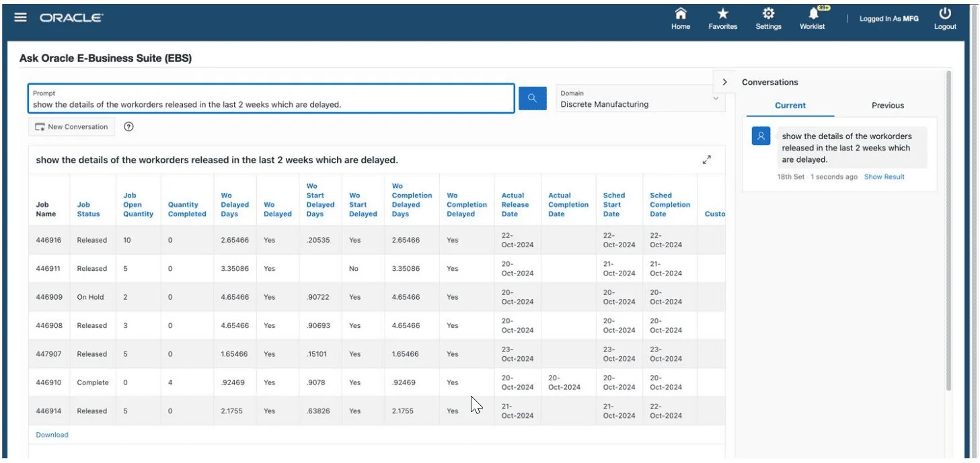Open the help question mark icon
Image resolution: width=980 pixels, height=463 pixels.
click(129, 126)
